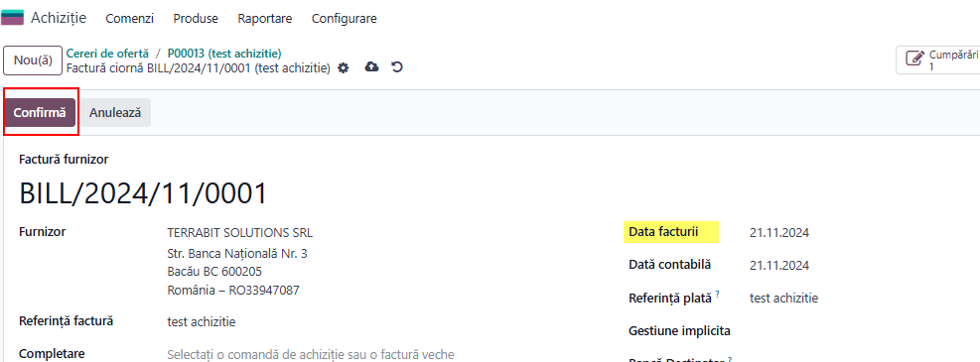Click the discard changes undo icon
Screen dimensions: 980x362
click(397, 66)
